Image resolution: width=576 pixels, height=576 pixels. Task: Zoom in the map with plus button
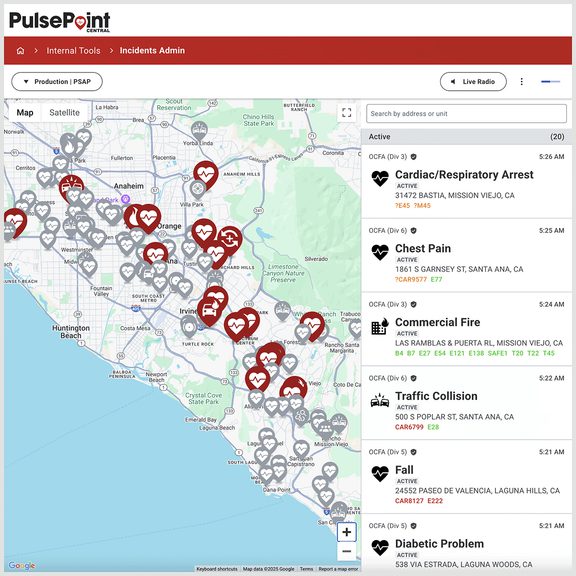click(x=346, y=532)
